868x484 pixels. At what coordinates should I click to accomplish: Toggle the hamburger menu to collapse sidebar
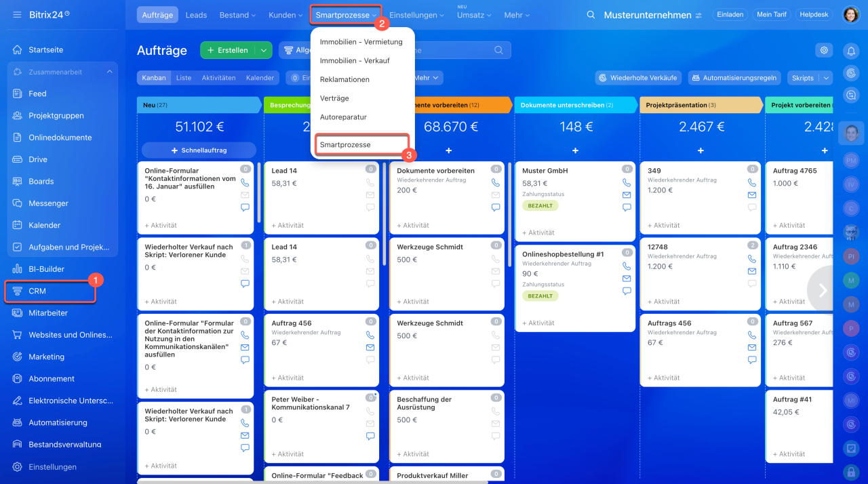[x=17, y=15]
